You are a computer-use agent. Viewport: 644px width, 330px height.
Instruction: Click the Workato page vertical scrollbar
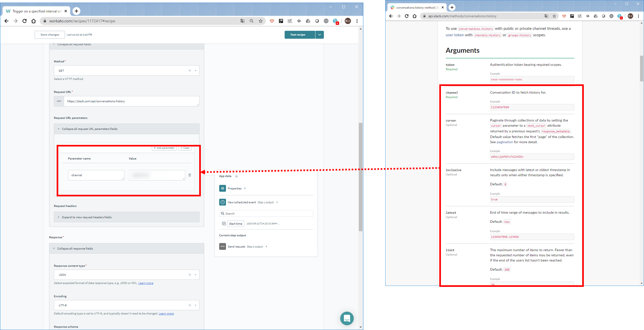click(360, 177)
